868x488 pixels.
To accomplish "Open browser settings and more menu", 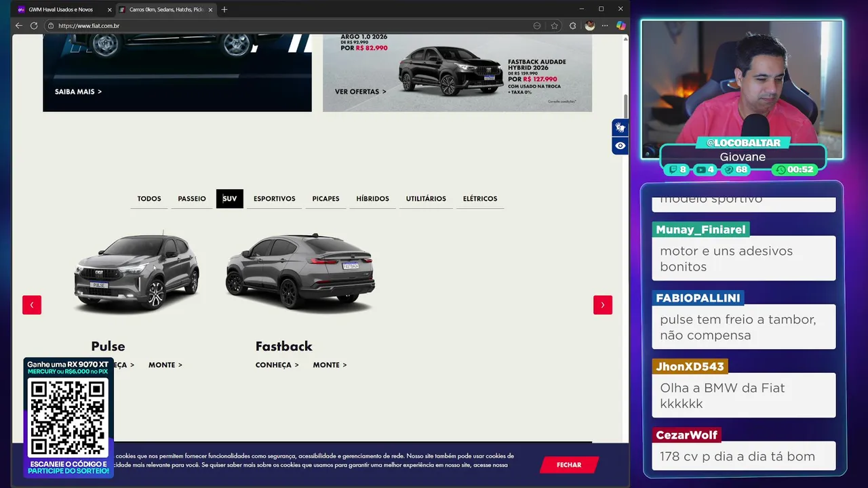I will pos(605,26).
